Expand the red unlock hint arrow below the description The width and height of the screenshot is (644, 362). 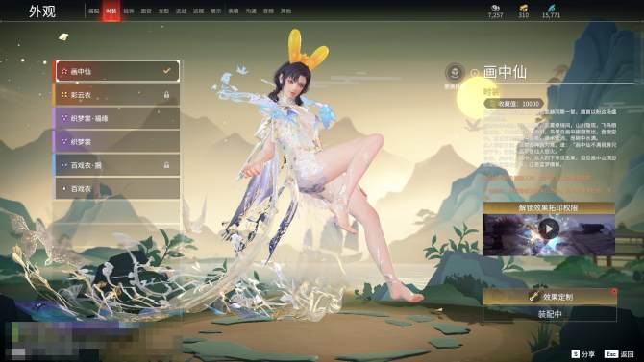click(x=610, y=190)
